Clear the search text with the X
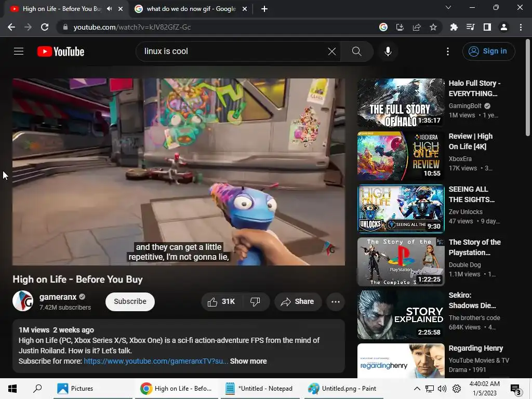 click(332, 51)
